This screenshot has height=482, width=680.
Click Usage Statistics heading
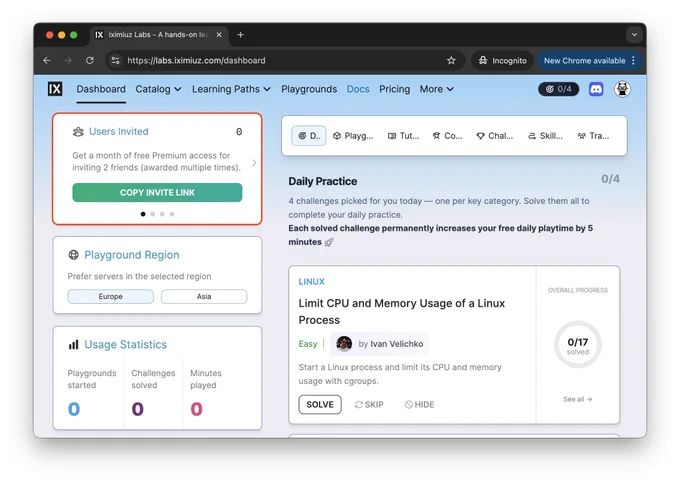[126, 344]
